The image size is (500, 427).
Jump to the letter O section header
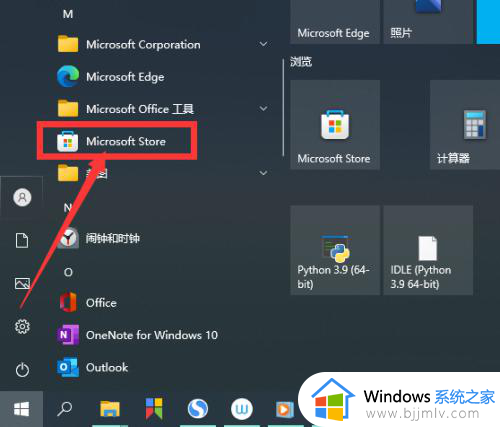point(68,272)
